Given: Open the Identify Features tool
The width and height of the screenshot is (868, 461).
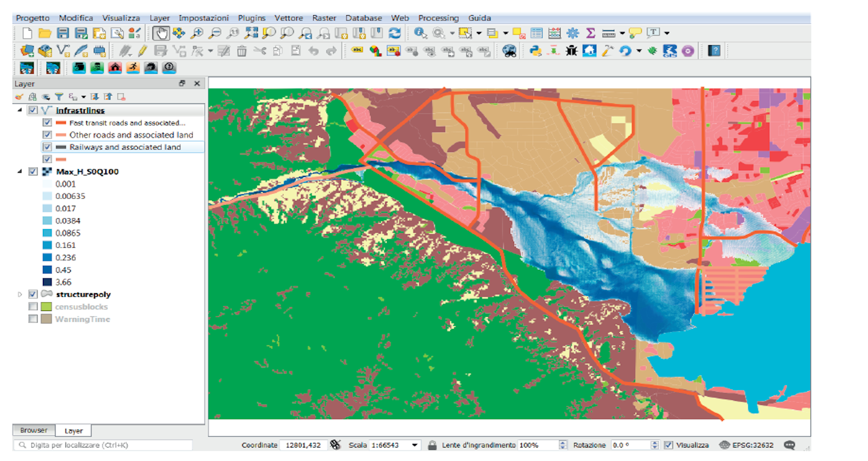Looking at the screenshot, I should pyautogui.click(x=420, y=33).
